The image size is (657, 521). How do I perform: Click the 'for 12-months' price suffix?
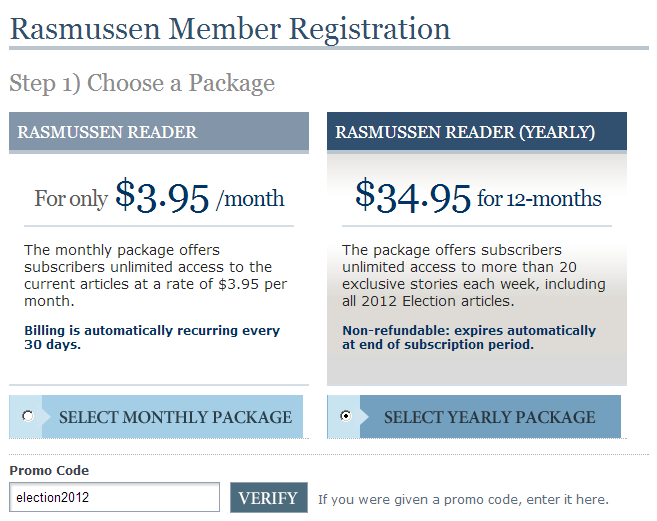(x=539, y=199)
